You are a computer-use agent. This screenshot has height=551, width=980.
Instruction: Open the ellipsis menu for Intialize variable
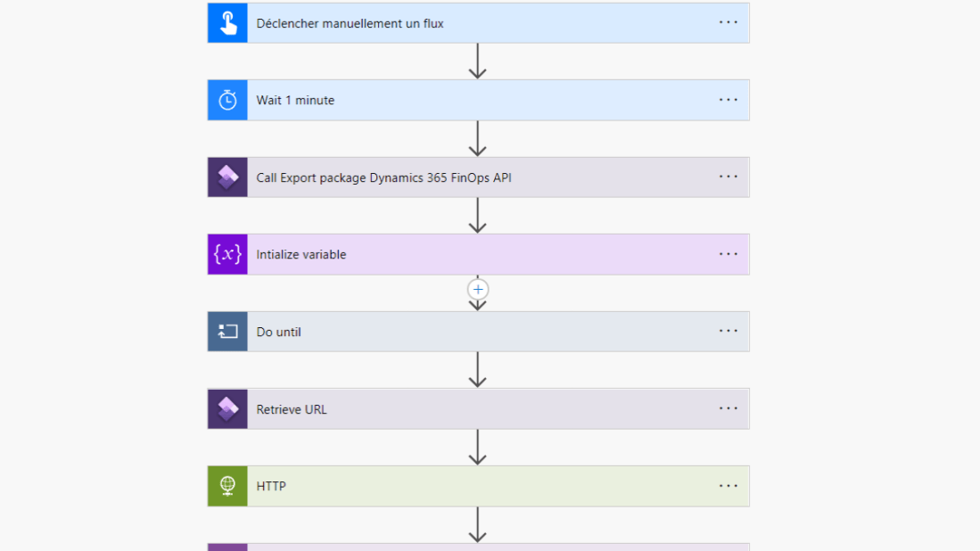(x=729, y=254)
